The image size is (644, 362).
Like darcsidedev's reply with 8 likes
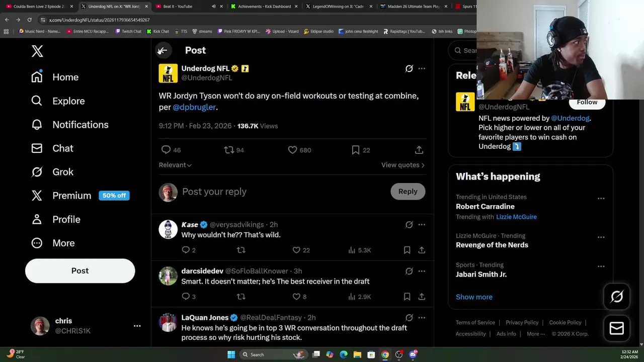pyautogui.click(x=299, y=297)
